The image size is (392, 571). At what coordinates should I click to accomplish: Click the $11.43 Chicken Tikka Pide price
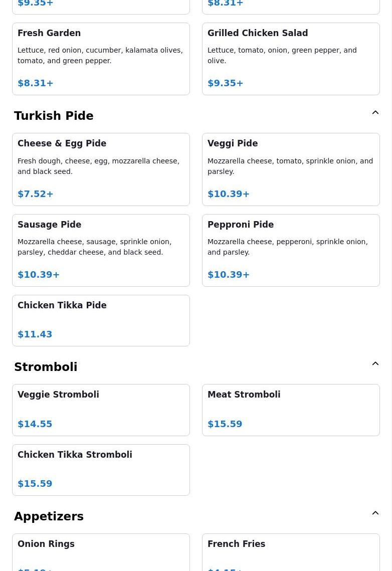coord(35,334)
